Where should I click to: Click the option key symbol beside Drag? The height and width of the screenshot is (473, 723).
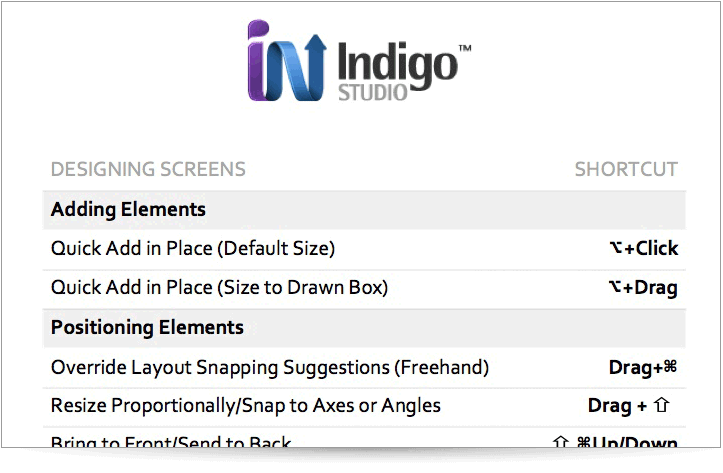pos(615,287)
